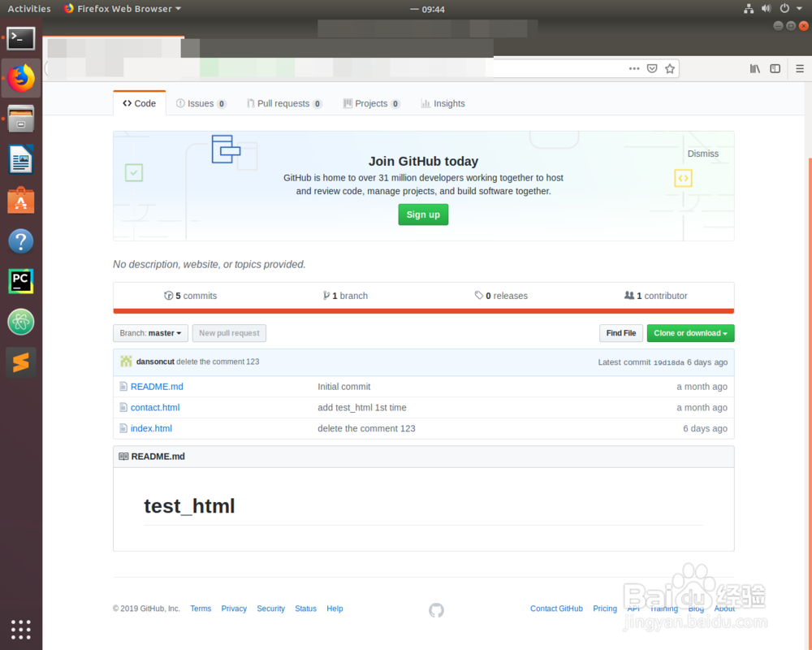Click the power icon in the top bar
The height and width of the screenshot is (650, 812).
[784, 8]
